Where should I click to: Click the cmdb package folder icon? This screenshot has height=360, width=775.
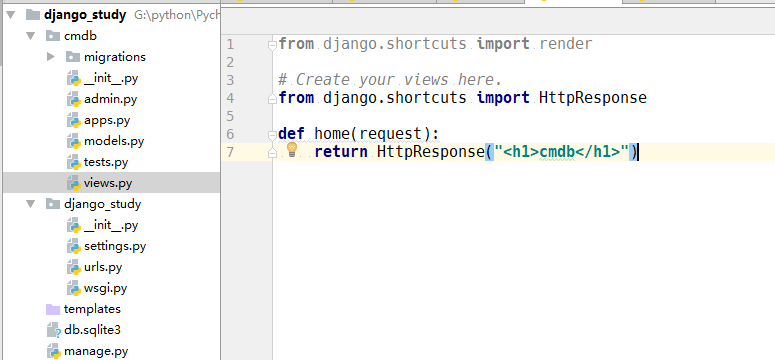point(53,36)
